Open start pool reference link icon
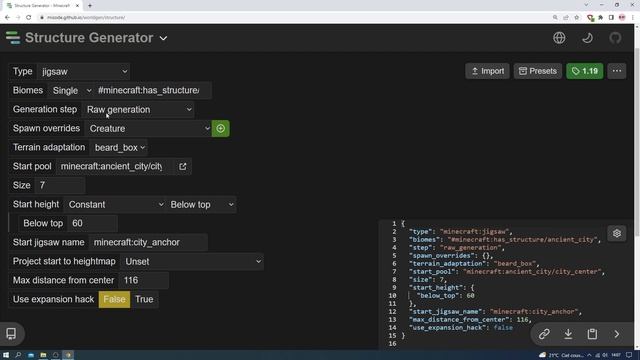This screenshot has width=640, height=360. 182,167
